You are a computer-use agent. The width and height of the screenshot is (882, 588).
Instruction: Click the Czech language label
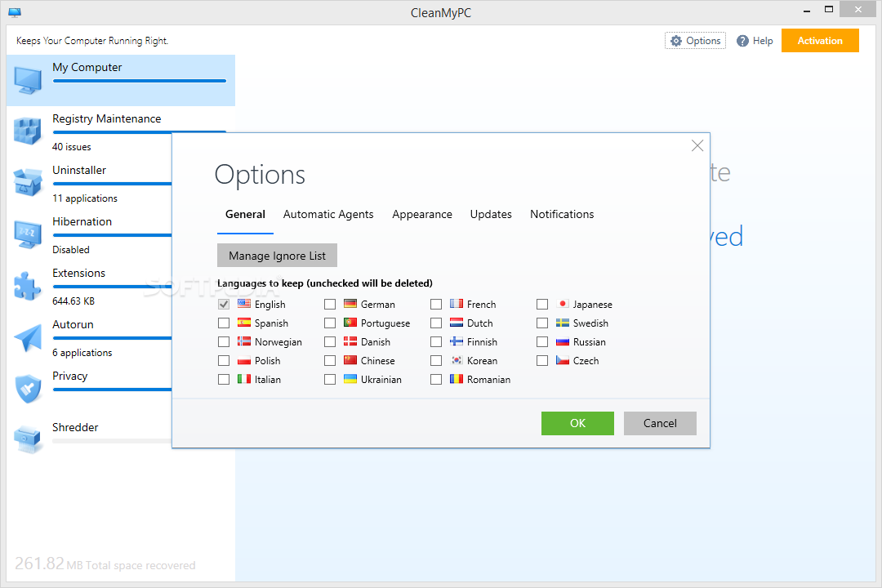pos(586,361)
